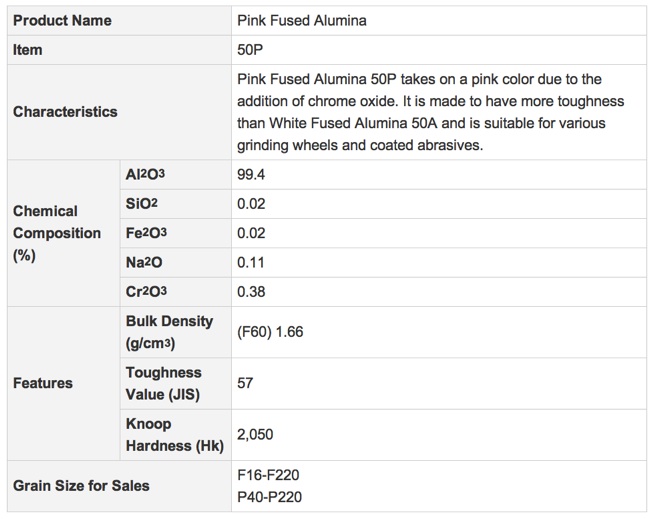Click the Product Name header cell
The width and height of the screenshot is (656, 519).
(x=119, y=20)
